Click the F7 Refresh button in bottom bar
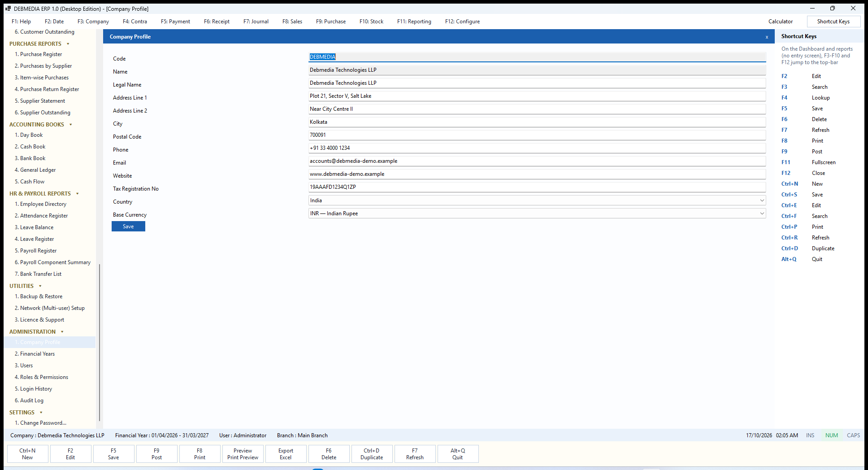 tap(415, 454)
